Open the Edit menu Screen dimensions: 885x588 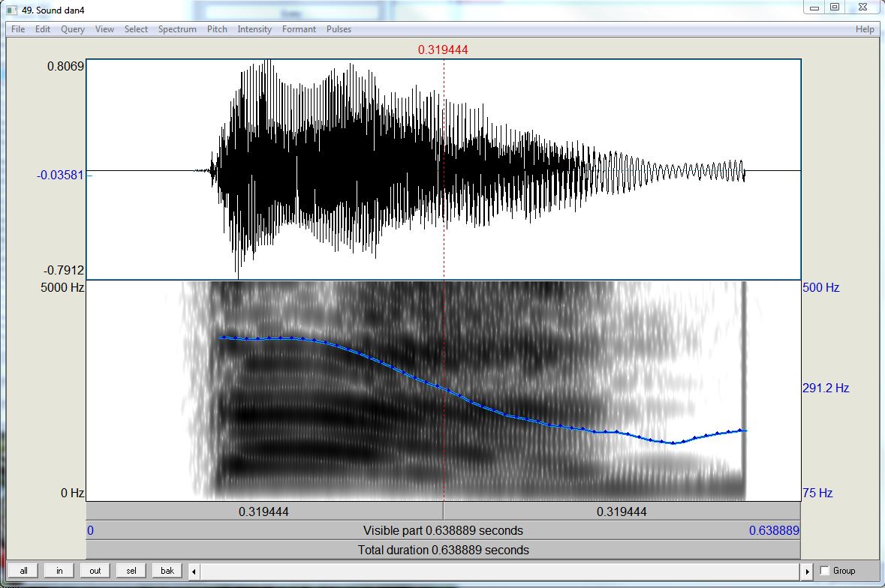43,29
